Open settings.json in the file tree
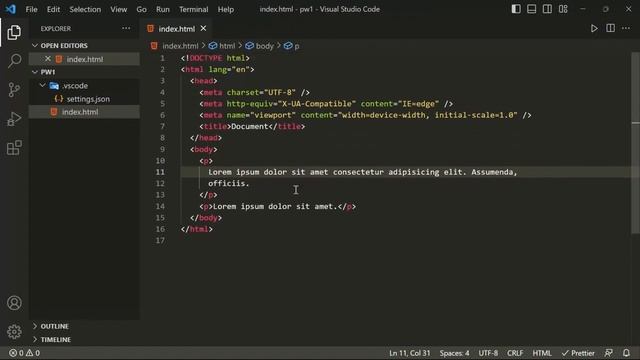Viewport: 640px width, 360px height. tap(88, 99)
